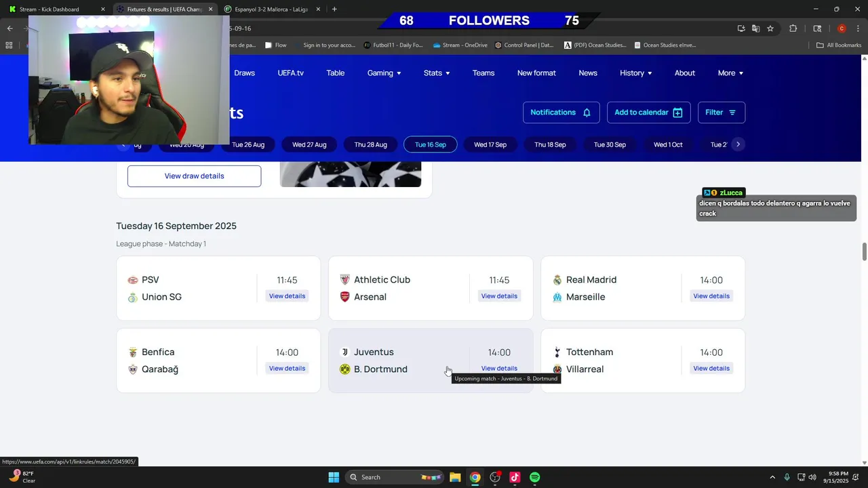Open File Explorer from the taskbar

click(455, 477)
